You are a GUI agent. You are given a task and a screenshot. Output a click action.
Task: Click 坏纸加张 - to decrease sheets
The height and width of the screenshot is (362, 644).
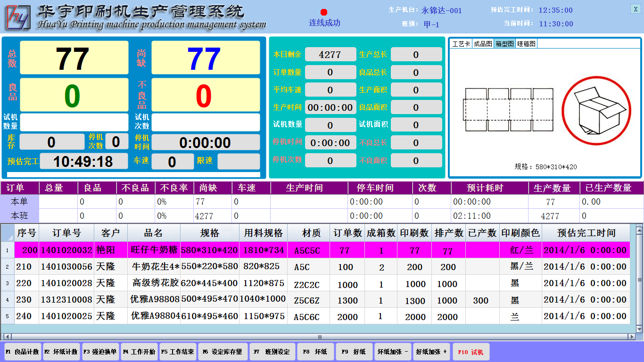(393, 352)
